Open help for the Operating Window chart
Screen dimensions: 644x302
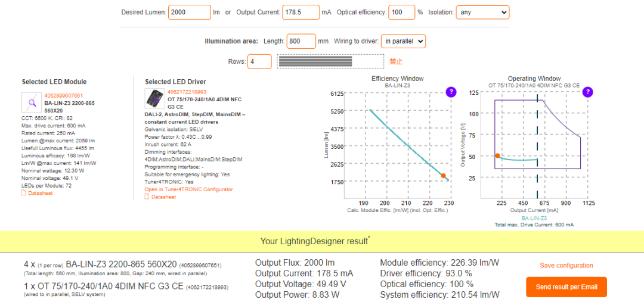pyautogui.click(x=587, y=92)
